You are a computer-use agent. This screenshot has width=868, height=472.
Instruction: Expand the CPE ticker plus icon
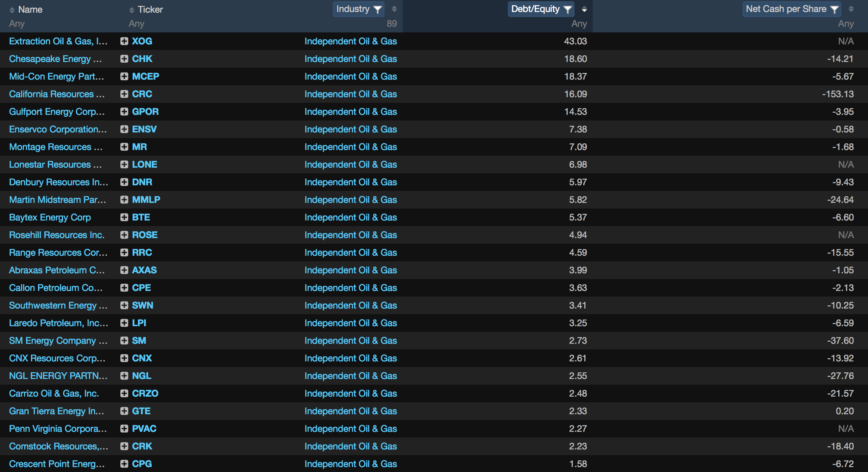pos(124,288)
